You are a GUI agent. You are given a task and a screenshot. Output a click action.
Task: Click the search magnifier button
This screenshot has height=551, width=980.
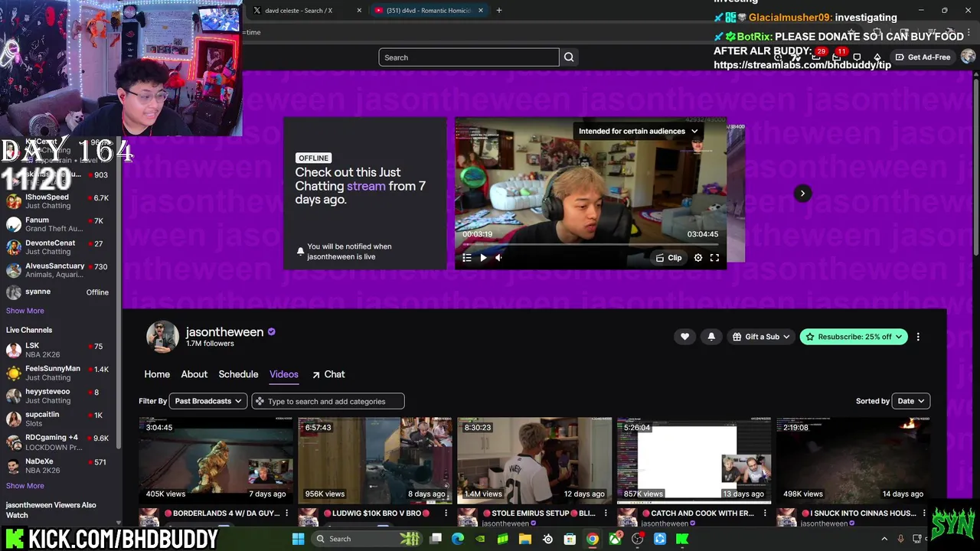point(569,57)
